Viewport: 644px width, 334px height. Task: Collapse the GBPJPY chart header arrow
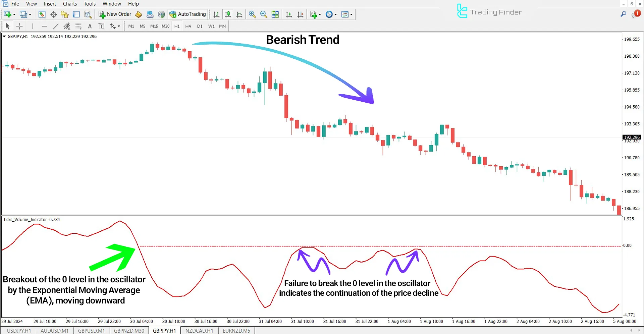click(4, 37)
